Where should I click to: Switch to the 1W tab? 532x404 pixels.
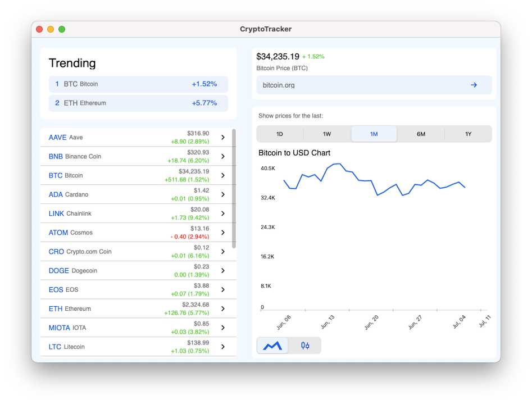tap(326, 134)
